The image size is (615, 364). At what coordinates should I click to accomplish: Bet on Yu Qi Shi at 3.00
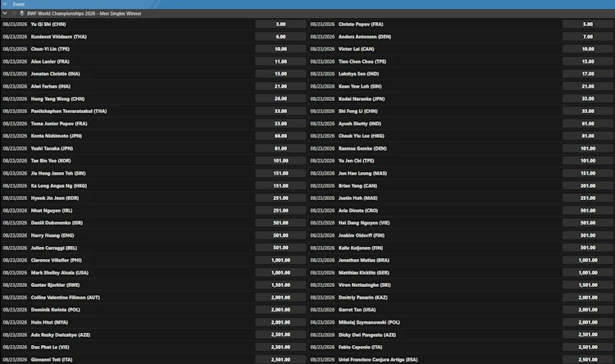280,25
